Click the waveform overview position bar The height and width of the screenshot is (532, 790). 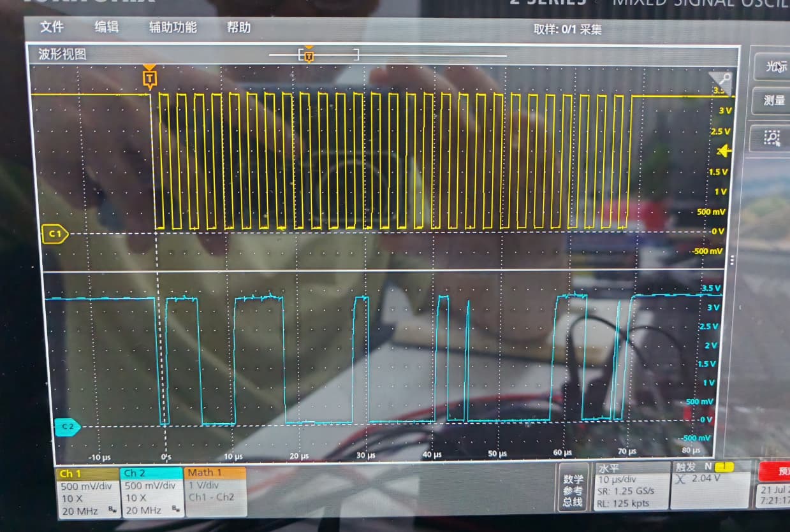(x=388, y=55)
